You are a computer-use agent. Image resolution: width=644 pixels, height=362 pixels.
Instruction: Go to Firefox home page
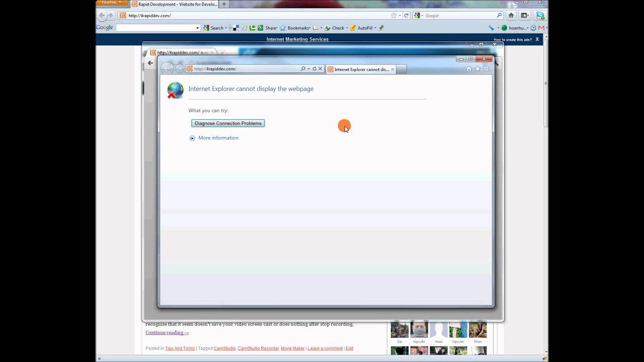[511, 16]
